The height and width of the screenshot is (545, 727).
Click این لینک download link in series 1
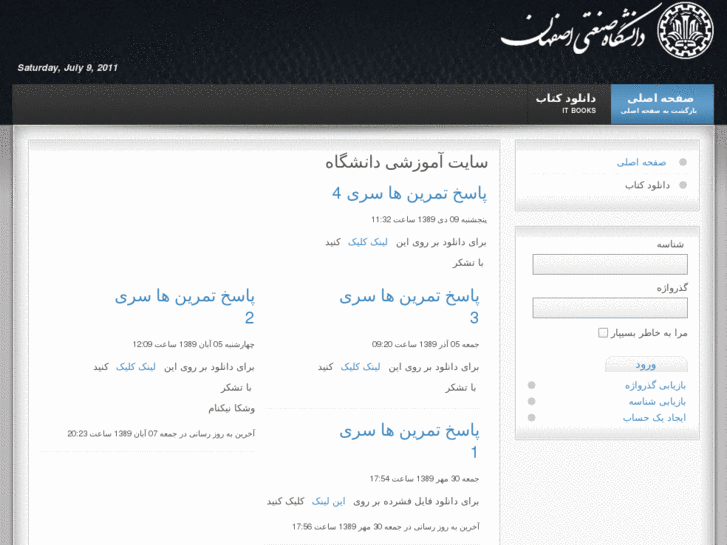(328, 501)
